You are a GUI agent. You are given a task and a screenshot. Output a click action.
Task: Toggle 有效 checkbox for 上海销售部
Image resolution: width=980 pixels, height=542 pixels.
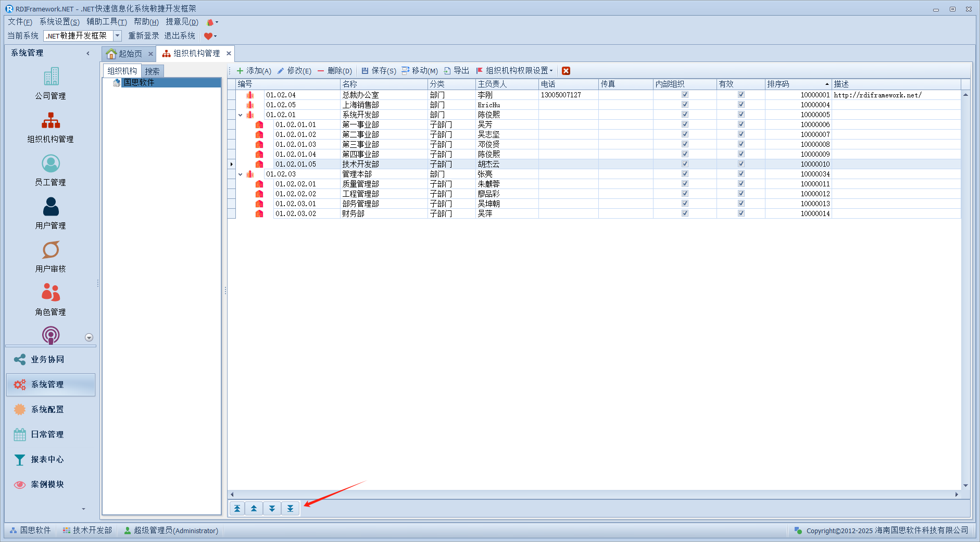[x=741, y=105]
